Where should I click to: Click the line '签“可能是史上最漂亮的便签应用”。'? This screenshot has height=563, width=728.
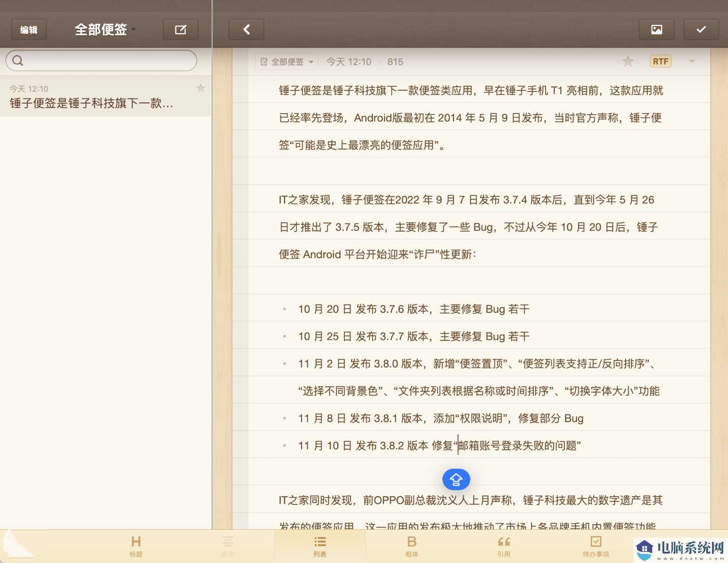click(x=363, y=145)
